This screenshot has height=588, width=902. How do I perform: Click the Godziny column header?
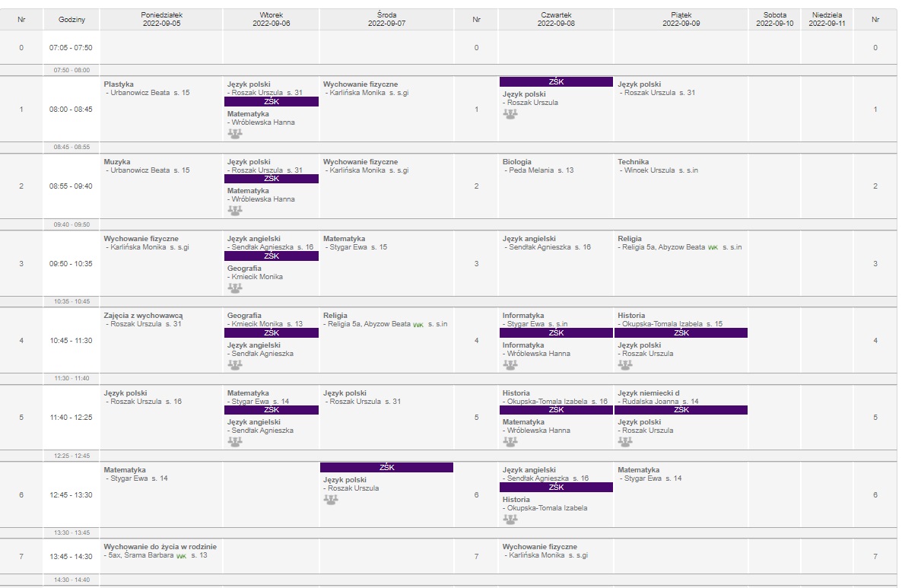click(x=71, y=19)
